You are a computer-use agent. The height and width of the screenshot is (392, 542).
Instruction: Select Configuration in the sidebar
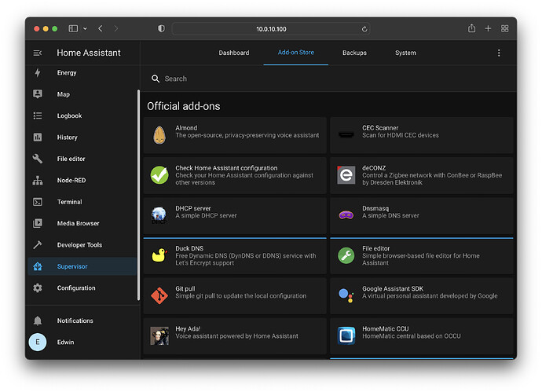pos(75,288)
